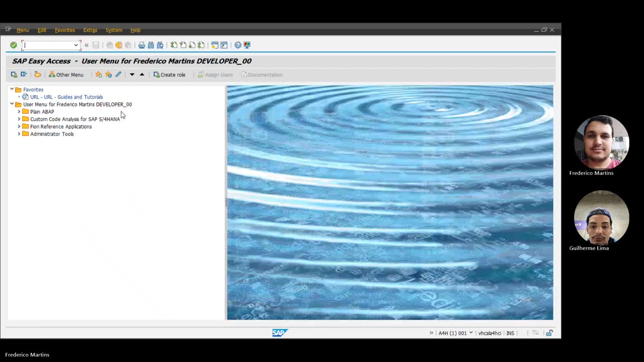Click the Create Shortcut icon
This screenshot has height=362, width=644.
[224, 45]
